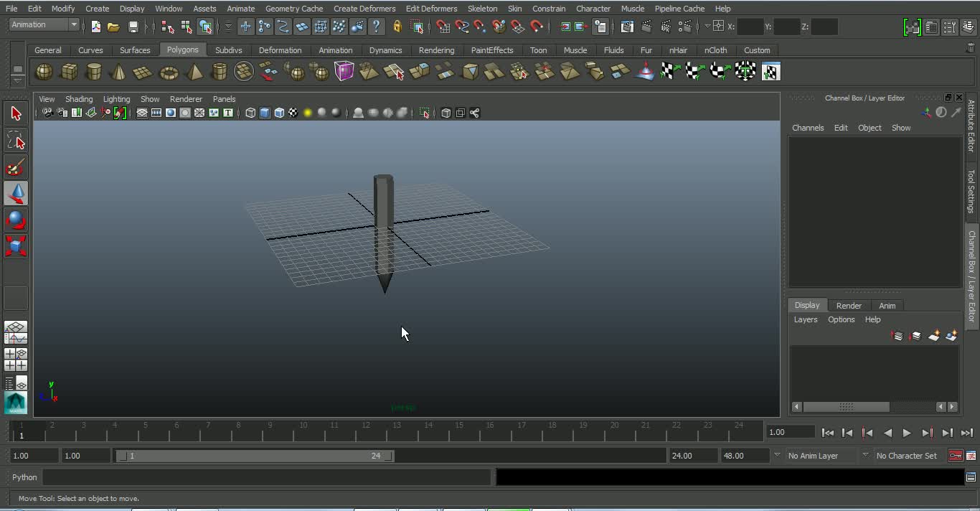This screenshot has width=980, height=511.
Task: Open the Create menu
Action: [x=97, y=9]
